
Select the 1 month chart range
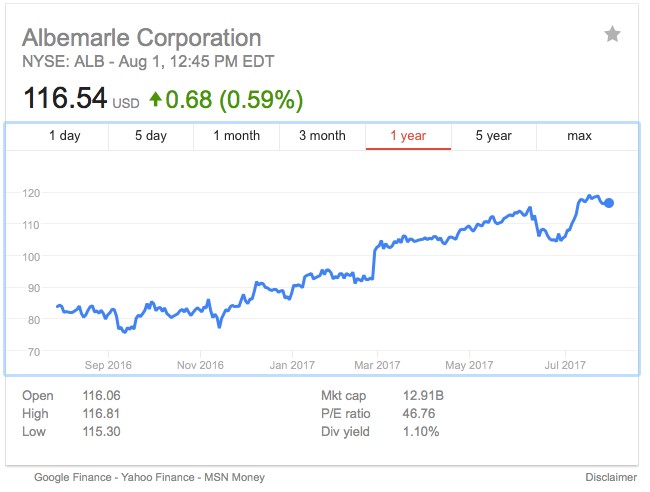click(237, 136)
